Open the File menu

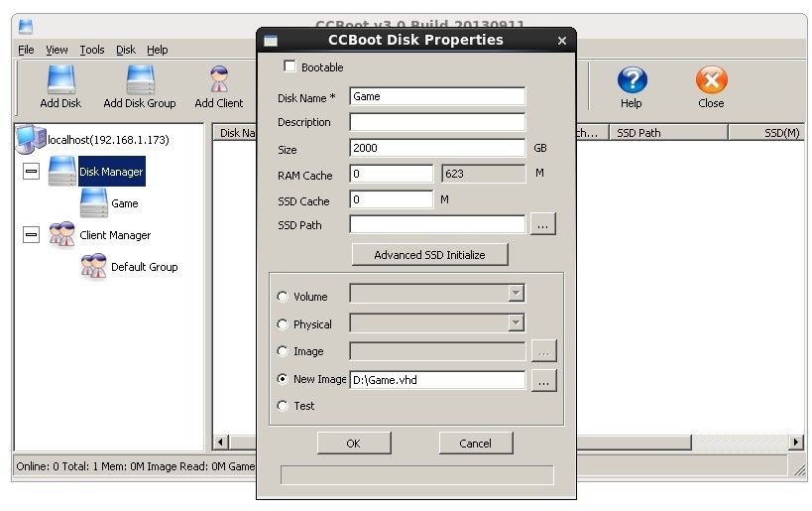coord(26,50)
